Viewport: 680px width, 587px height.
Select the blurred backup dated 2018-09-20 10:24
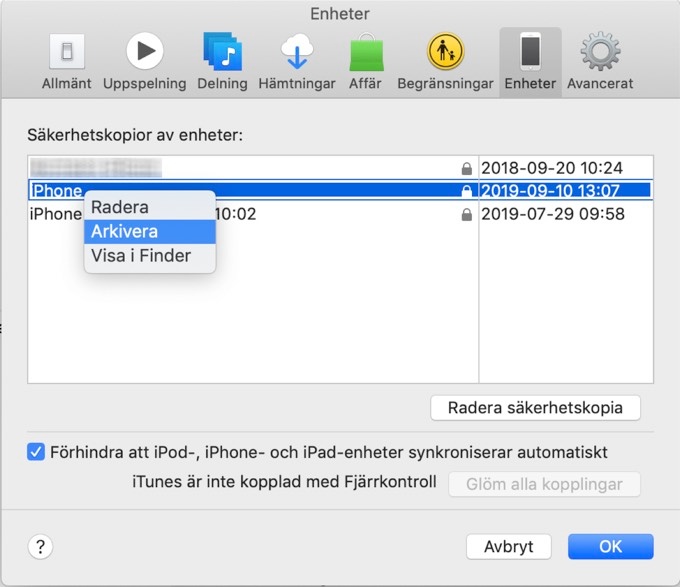pyautogui.click(x=340, y=168)
